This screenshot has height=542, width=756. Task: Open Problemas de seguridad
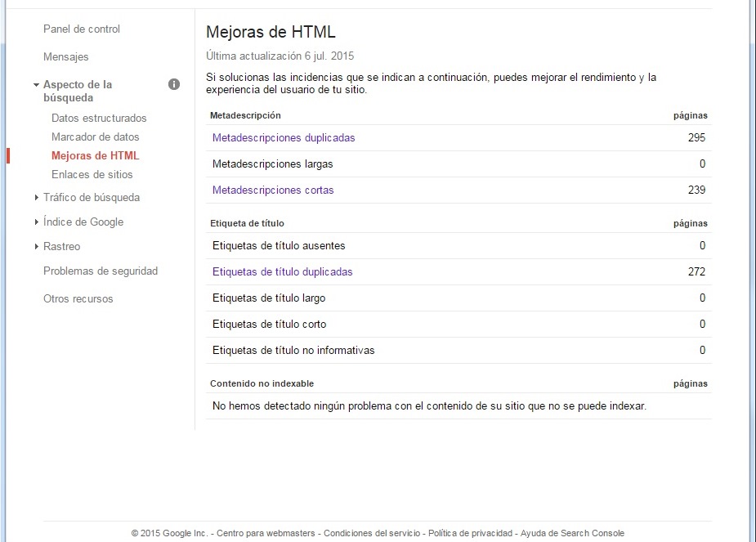[x=101, y=271]
